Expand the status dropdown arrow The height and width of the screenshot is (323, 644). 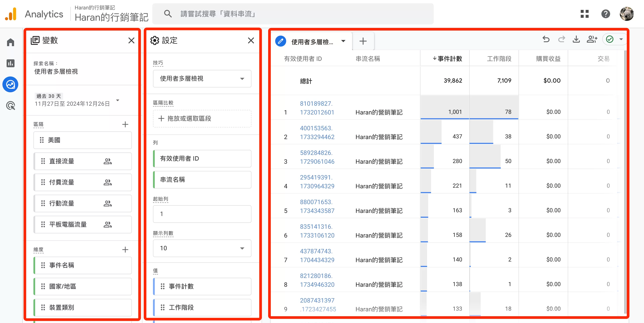(x=621, y=39)
